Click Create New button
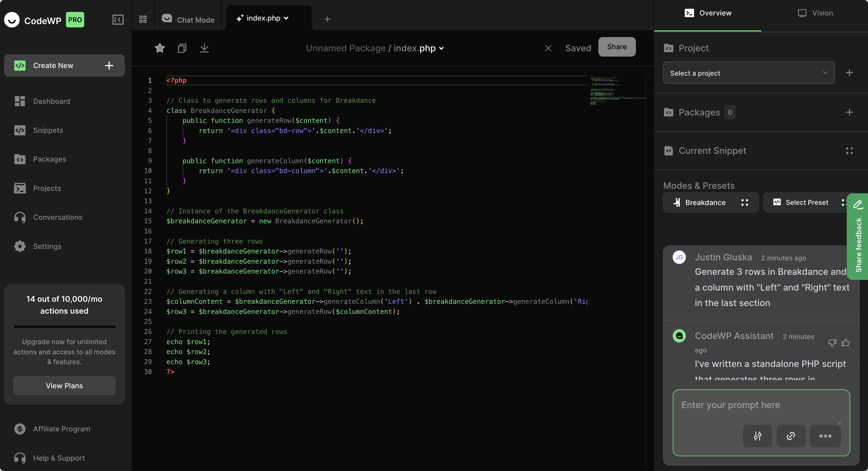Image resolution: width=868 pixels, height=471 pixels. tap(64, 65)
